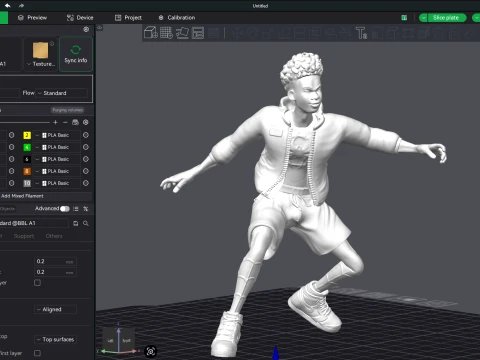The height and width of the screenshot is (360, 480).
Task: Open the Flow Standard dropdown
Action: click(x=62, y=93)
